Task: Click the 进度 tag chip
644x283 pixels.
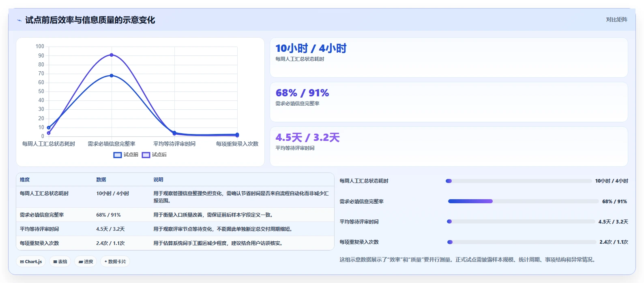Action: pyautogui.click(x=86, y=262)
